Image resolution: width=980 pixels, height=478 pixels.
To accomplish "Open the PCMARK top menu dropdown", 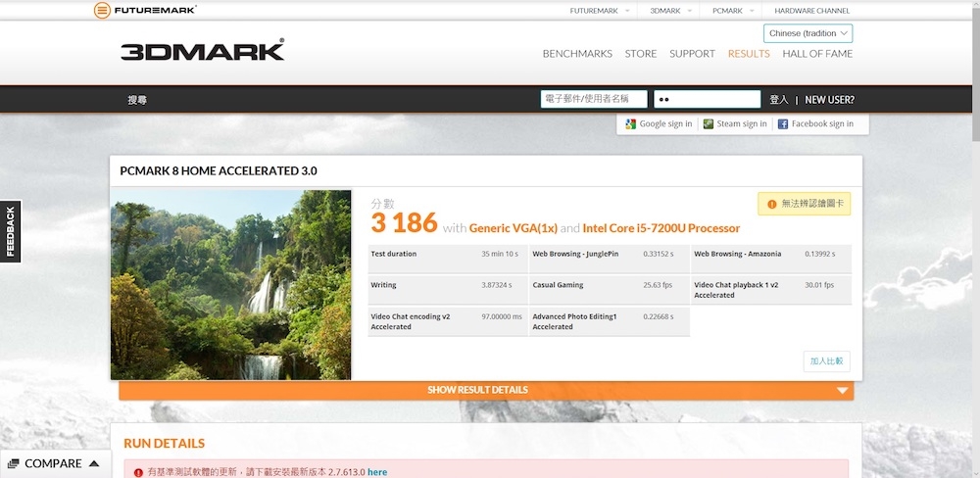I will click(x=733, y=11).
